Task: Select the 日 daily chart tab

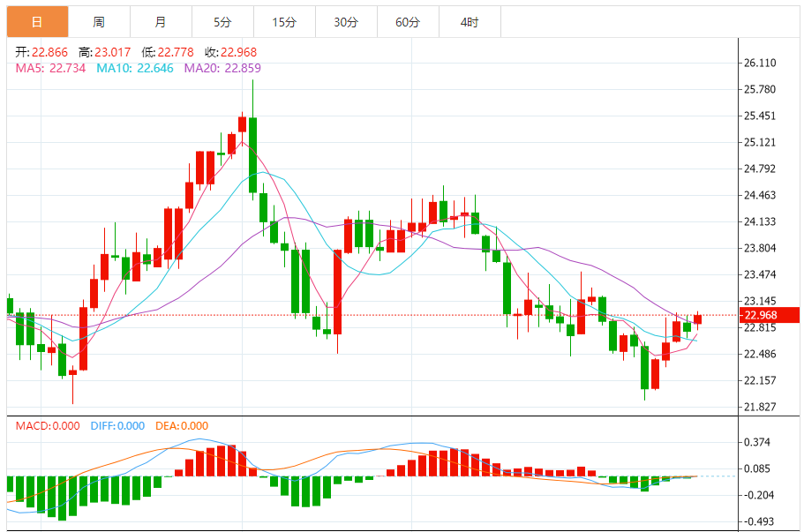Action: click(x=37, y=22)
